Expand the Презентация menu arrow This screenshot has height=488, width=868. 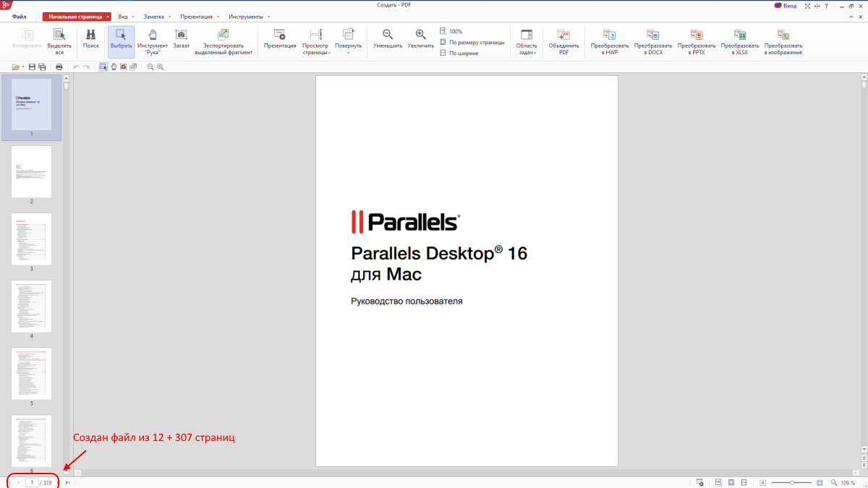[218, 16]
